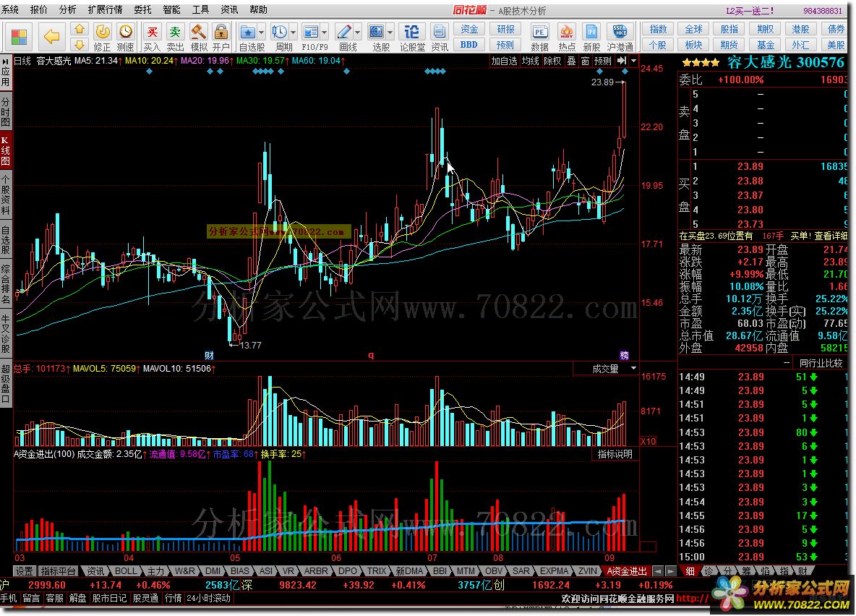Open the 选股 stock picker icon
The width and height of the screenshot is (856, 616).
coord(376,33)
